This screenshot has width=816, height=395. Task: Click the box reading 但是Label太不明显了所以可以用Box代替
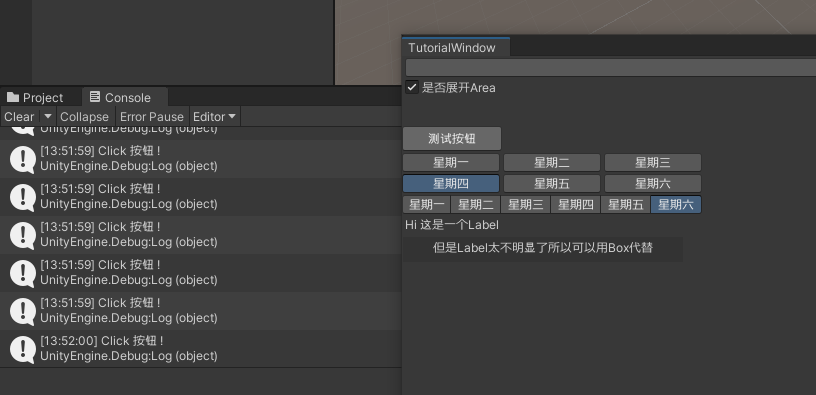tap(543, 248)
